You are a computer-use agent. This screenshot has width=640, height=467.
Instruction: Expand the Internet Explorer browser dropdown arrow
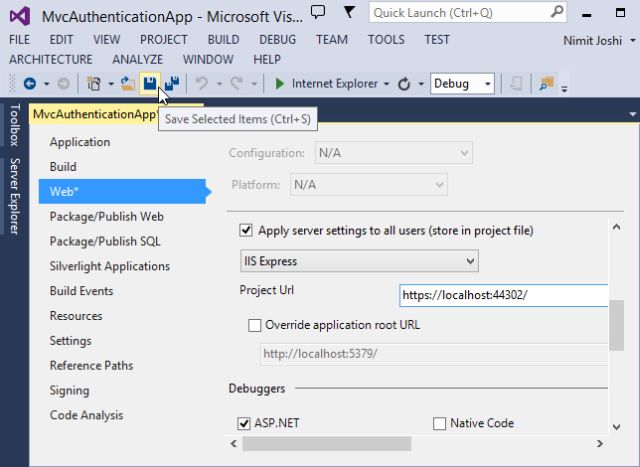[x=386, y=84]
